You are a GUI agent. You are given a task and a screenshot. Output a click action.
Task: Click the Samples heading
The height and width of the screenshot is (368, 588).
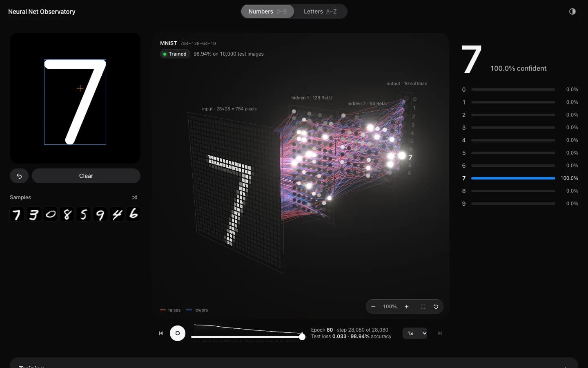[x=20, y=197]
